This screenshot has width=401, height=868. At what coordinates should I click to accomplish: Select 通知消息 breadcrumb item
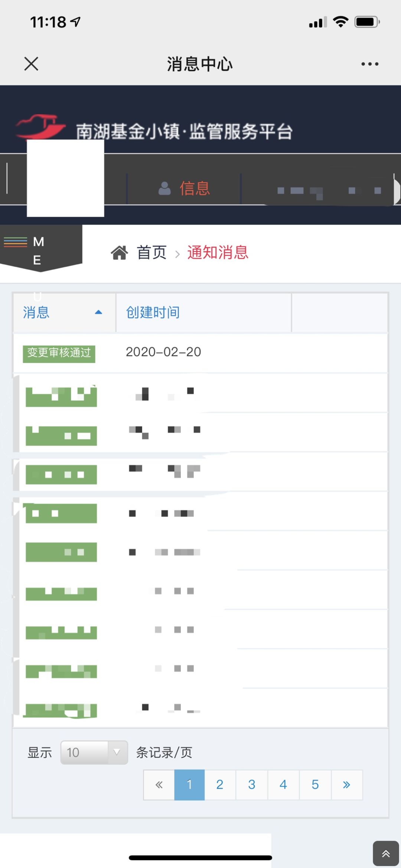(218, 253)
